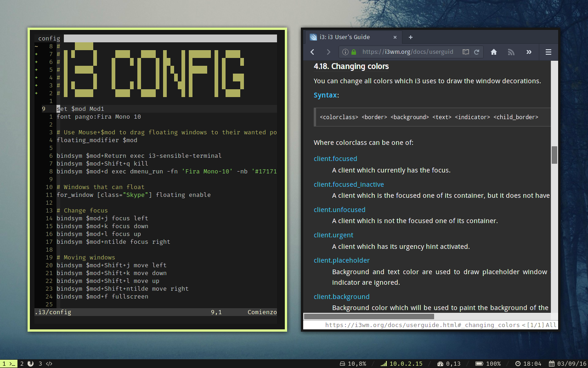Open the client.focused_inactive link
588x368 pixels.
349,184
